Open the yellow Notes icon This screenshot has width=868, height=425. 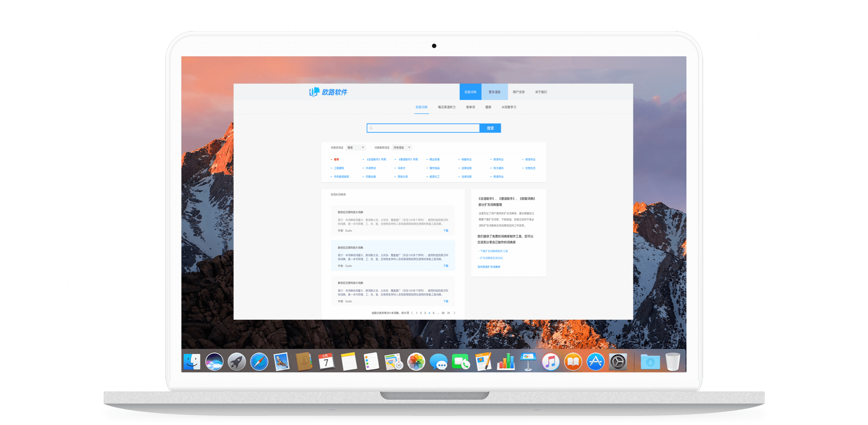tap(349, 362)
